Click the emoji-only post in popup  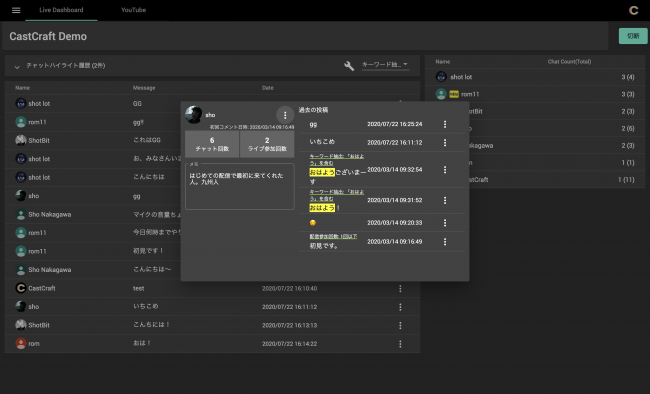click(x=313, y=223)
